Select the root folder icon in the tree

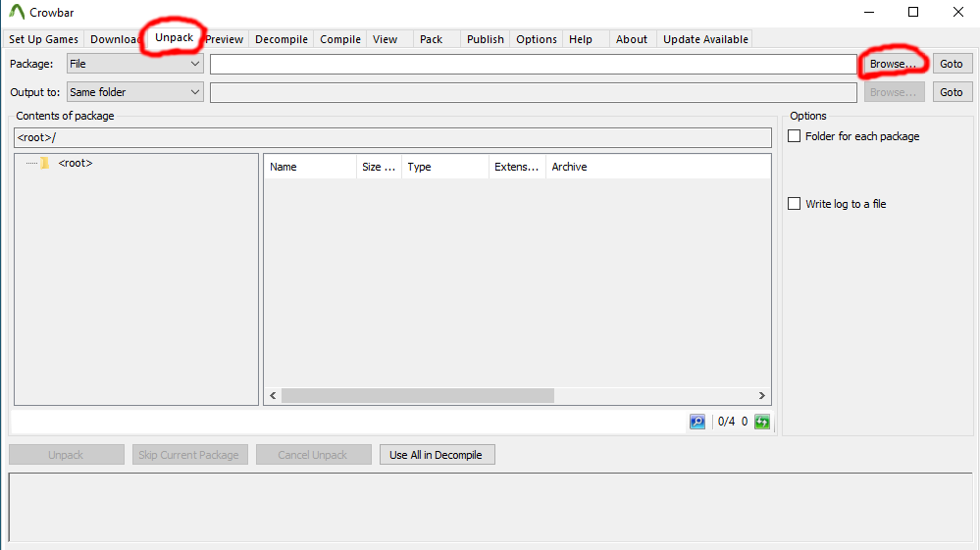(x=44, y=163)
